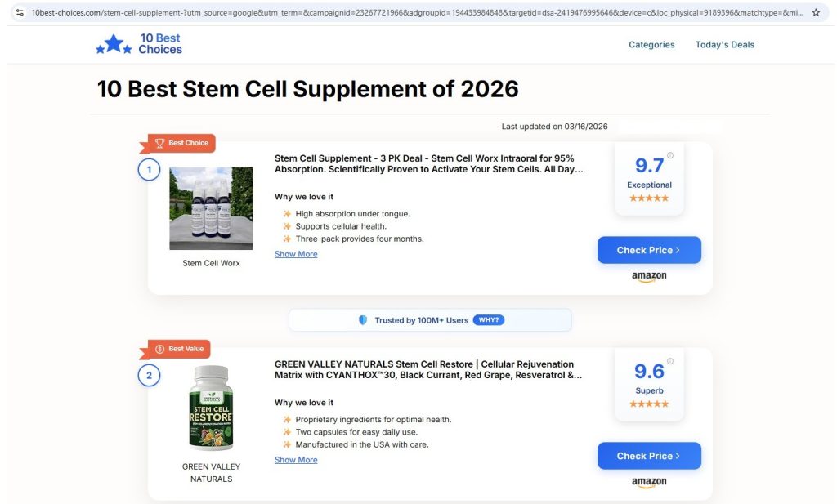Click Amazon logo under the first Check Price

(649, 277)
